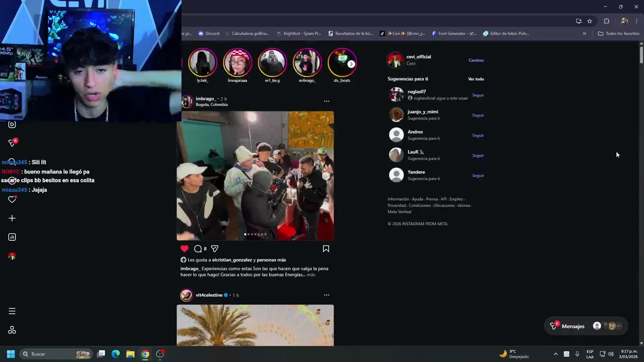Click the page vertical scrollbar thumb

[x=641, y=54]
